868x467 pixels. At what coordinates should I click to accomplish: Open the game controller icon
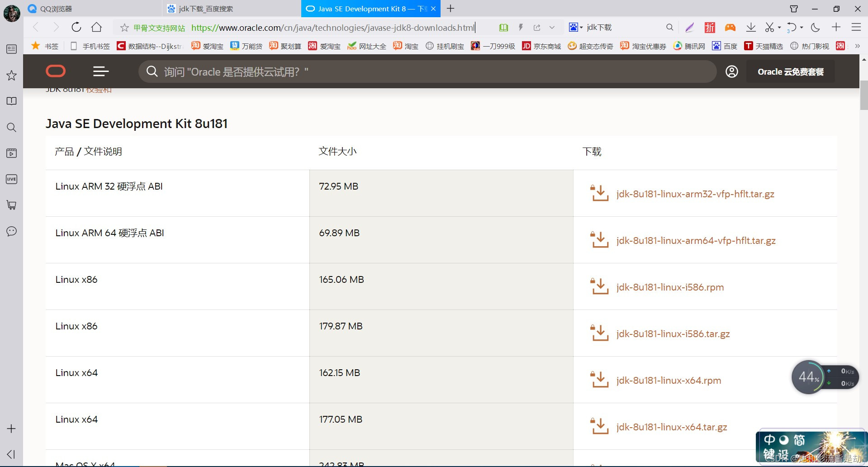click(730, 28)
